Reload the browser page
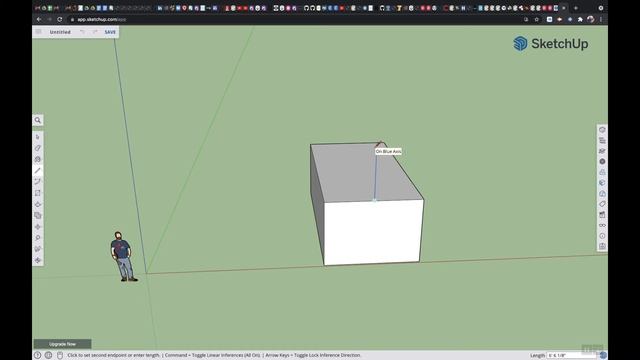The image size is (640, 360). (x=60, y=19)
